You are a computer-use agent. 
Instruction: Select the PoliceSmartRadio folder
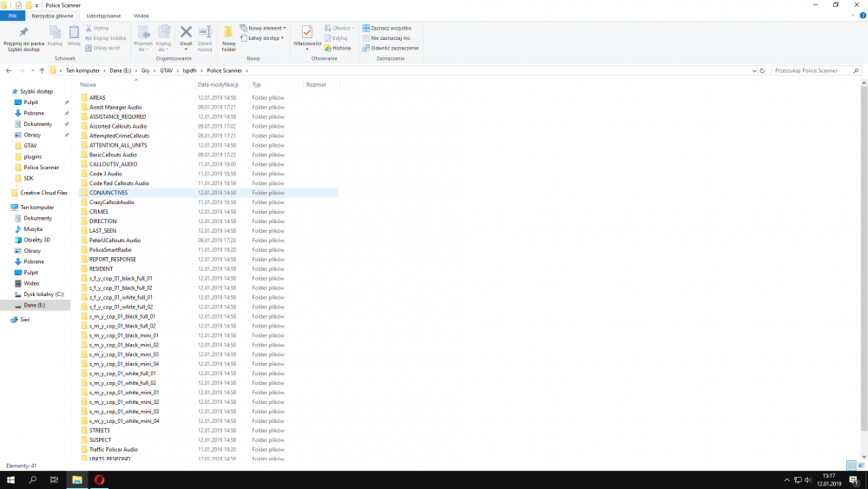[x=110, y=250]
